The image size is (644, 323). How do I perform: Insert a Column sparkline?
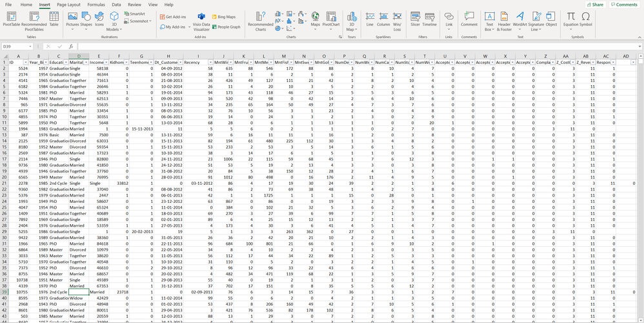(x=383, y=19)
